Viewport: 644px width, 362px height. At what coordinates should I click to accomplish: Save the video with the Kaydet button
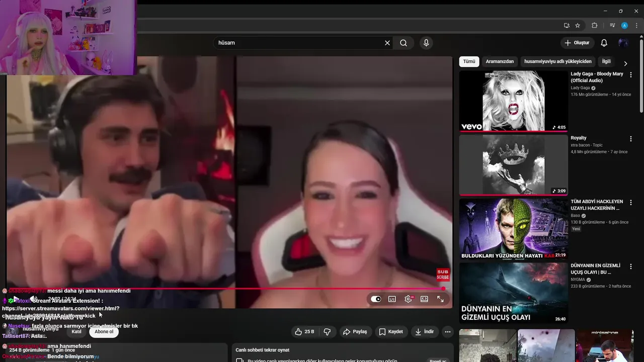391,332
